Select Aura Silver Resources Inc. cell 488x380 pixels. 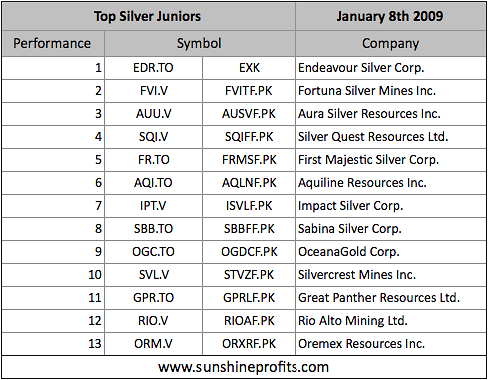pyautogui.click(x=390, y=114)
